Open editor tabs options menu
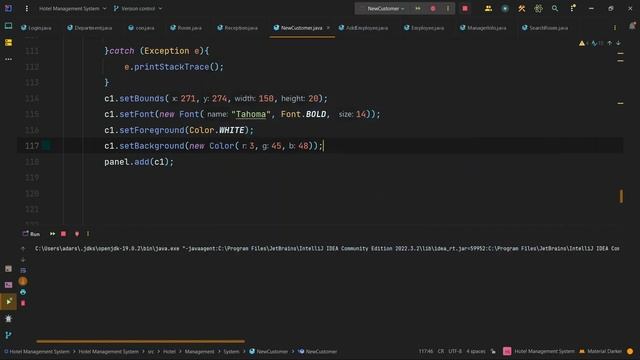The height and width of the screenshot is (360, 640). pos(615,28)
